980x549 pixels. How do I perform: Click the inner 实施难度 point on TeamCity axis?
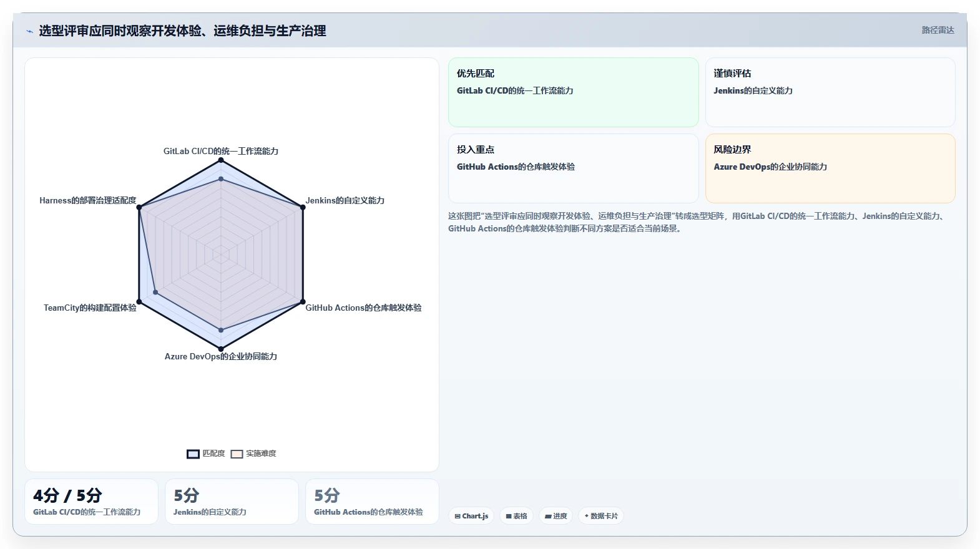coord(155,293)
